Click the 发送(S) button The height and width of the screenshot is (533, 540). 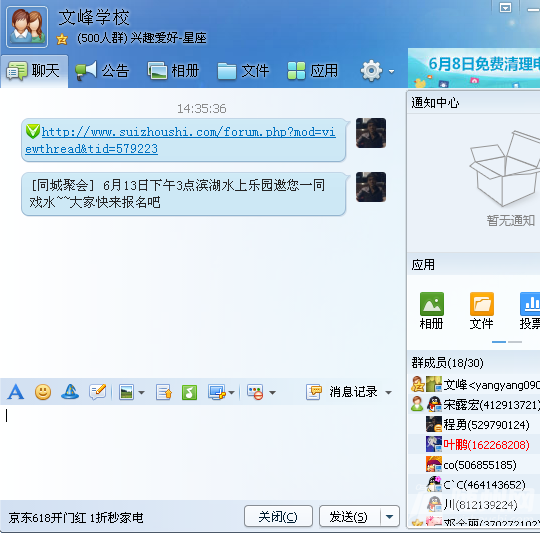[x=349, y=516]
